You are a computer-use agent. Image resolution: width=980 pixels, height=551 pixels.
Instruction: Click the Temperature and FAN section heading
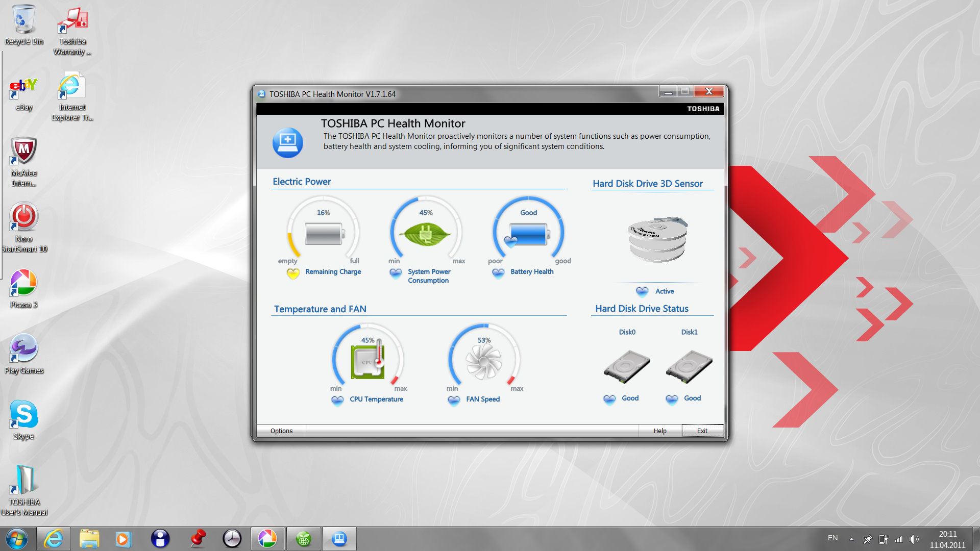point(320,309)
